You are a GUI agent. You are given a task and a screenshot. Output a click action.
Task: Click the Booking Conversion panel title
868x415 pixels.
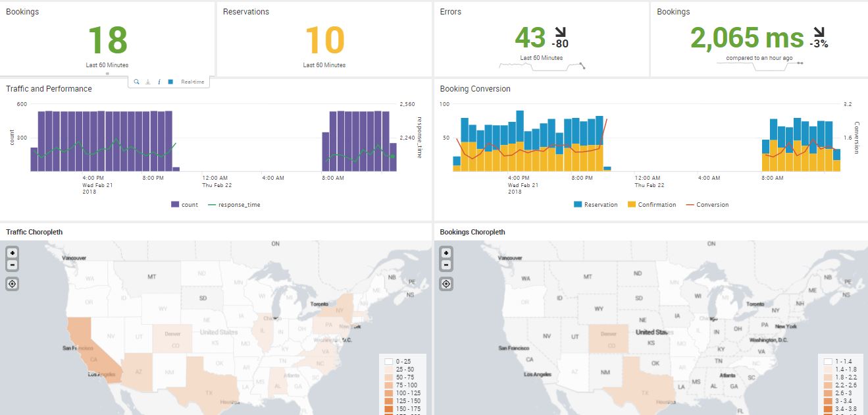tap(475, 89)
